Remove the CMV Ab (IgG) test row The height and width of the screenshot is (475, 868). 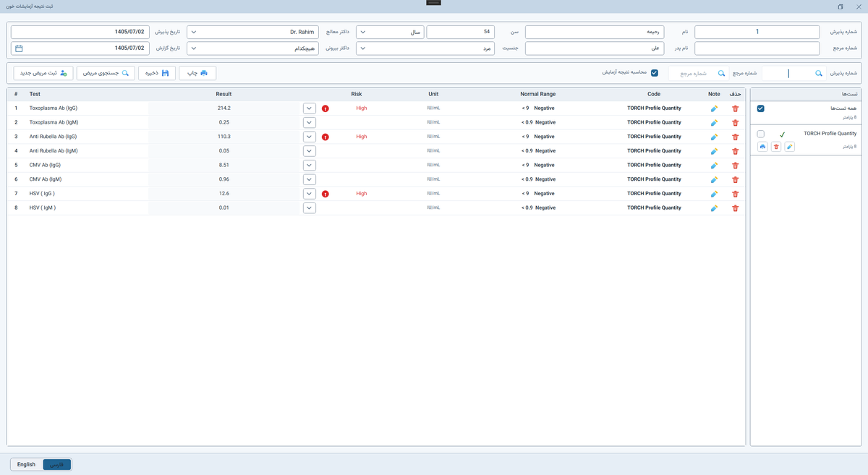[x=736, y=166]
